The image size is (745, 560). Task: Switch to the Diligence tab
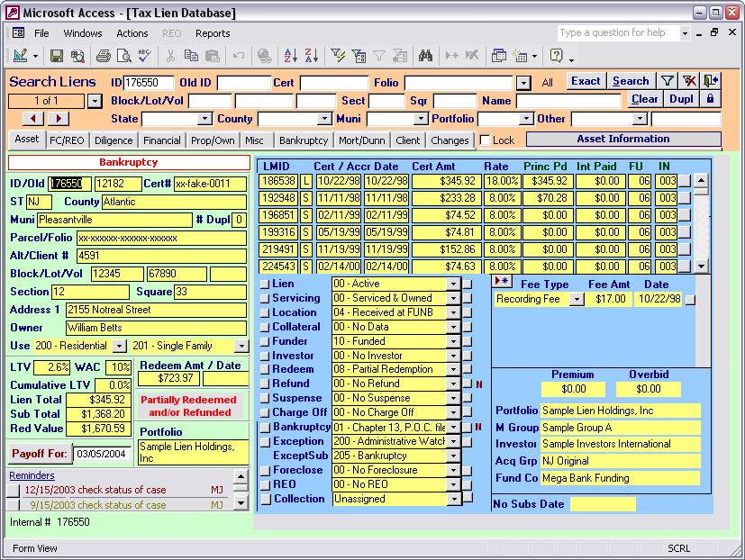click(x=114, y=140)
